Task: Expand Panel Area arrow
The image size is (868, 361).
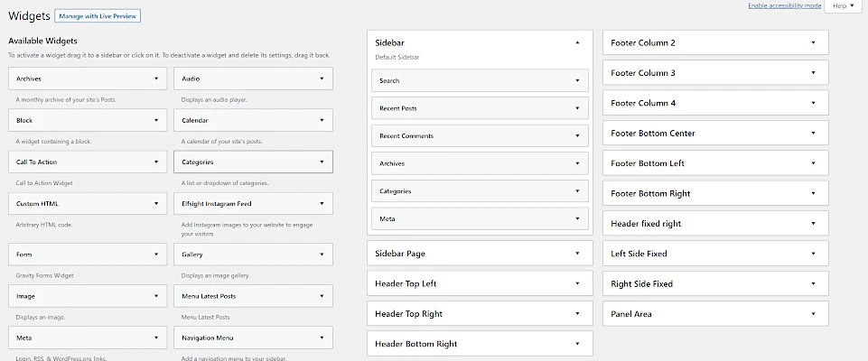Action: point(813,314)
